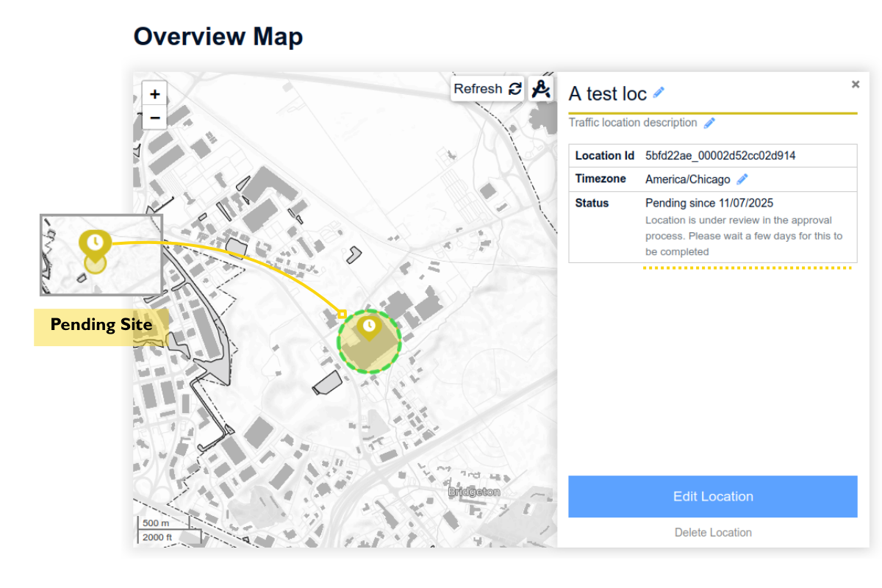Close the location details panel

coord(855,85)
